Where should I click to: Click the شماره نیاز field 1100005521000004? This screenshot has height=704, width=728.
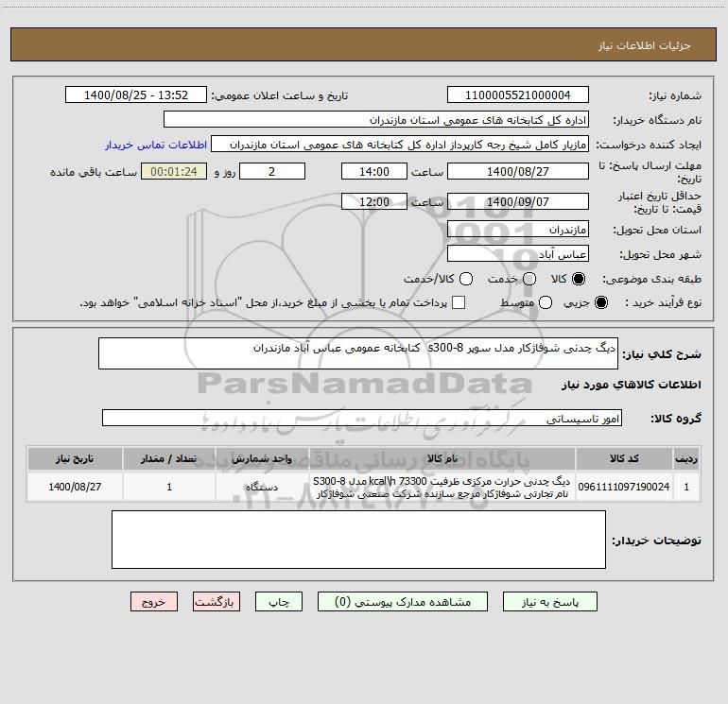pyautogui.click(x=518, y=94)
